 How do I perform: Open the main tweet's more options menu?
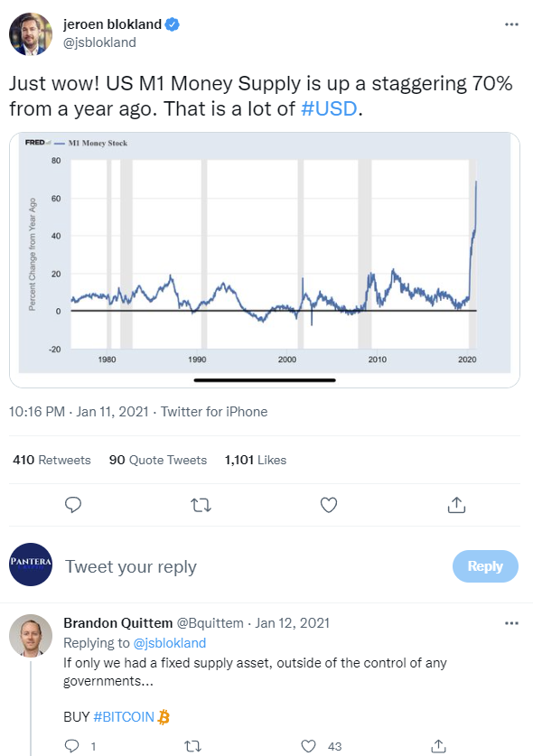[x=511, y=24]
